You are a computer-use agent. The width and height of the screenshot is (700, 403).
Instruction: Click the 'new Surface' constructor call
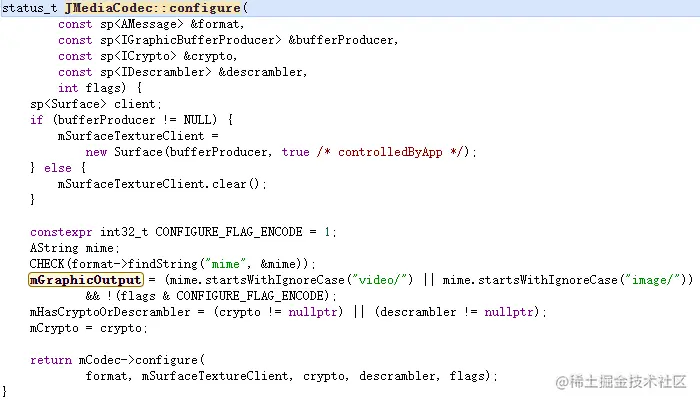[124, 152]
